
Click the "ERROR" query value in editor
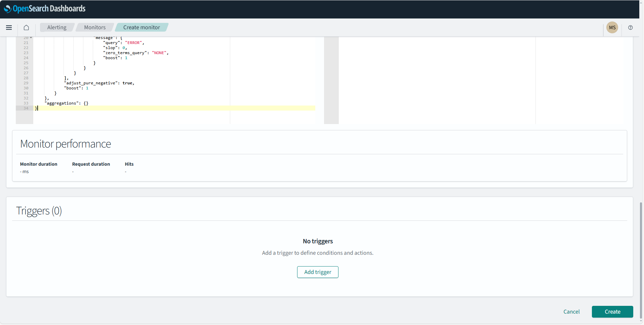click(134, 43)
